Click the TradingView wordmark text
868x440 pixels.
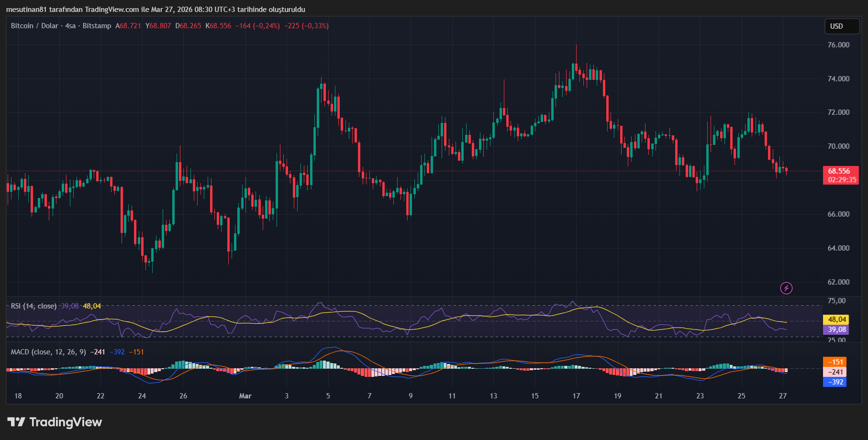point(66,422)
